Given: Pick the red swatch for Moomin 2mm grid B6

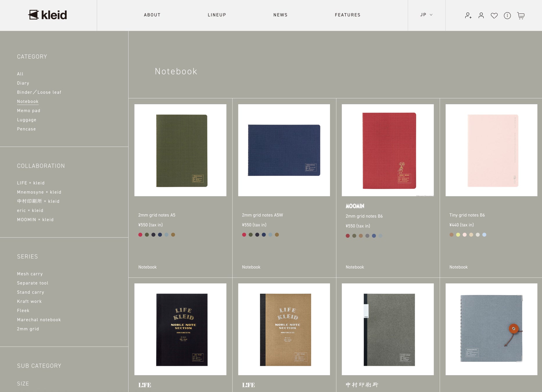Looking at the screenshot, I should (x=348, y=236).
